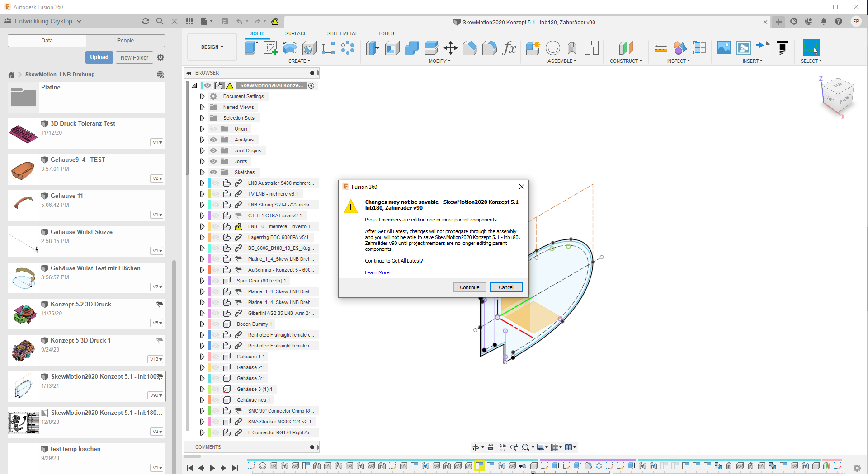Activate the Revolve tool

pos(289,47)
